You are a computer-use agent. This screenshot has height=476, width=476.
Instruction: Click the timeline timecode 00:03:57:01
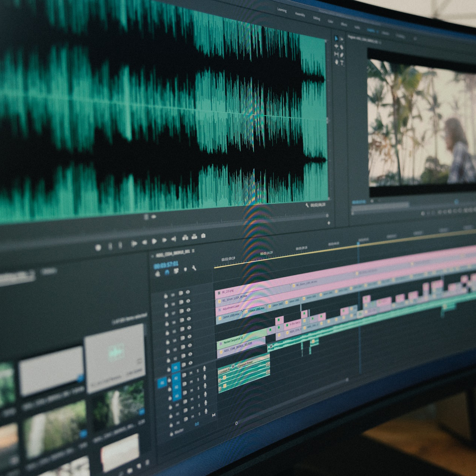coord(166,265)
